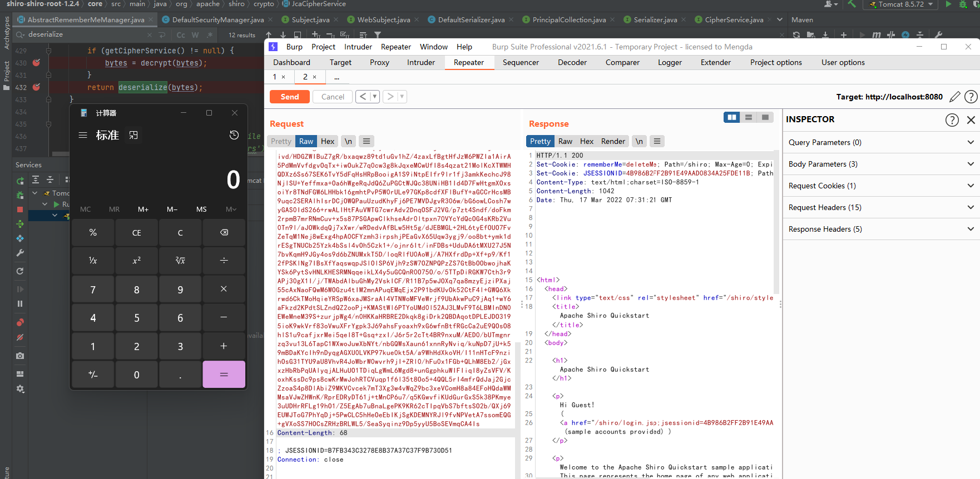Open Inspector help icon
Screen dimensions: 980x479
(952, 119)
